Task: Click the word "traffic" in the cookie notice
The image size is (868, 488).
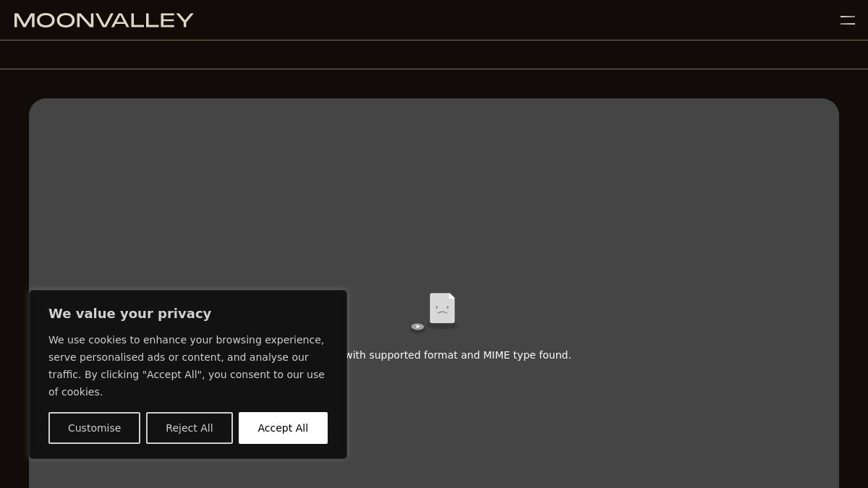Action: click(62, 374)
